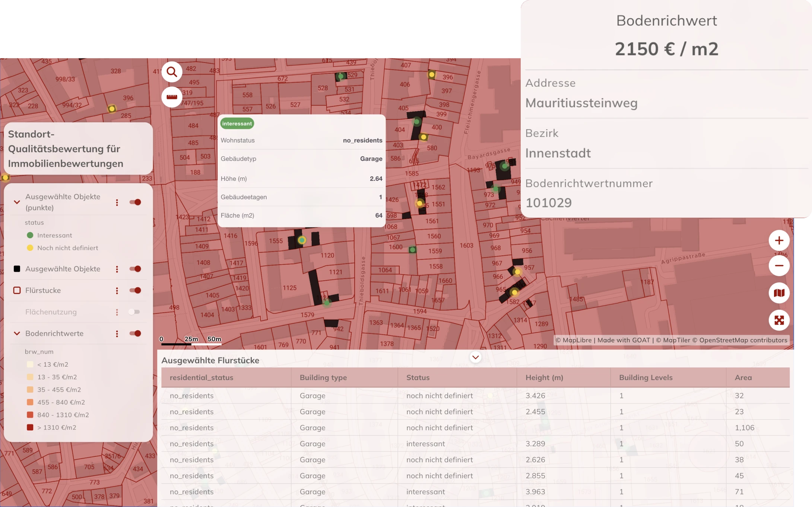
Task: Zoom out with the minus button
Action: click(x=779, y=265)
